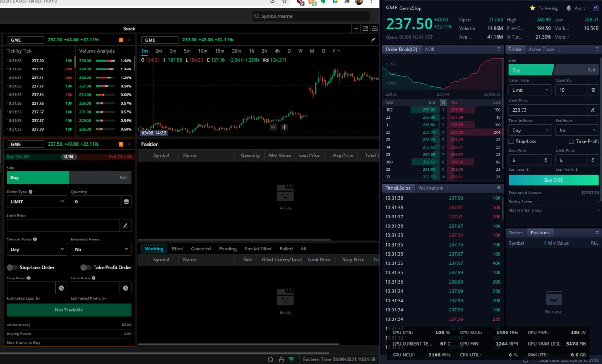Click the plus icon to add a widget
Viewport: 602px width, 364px height.
tap(356, 29)
